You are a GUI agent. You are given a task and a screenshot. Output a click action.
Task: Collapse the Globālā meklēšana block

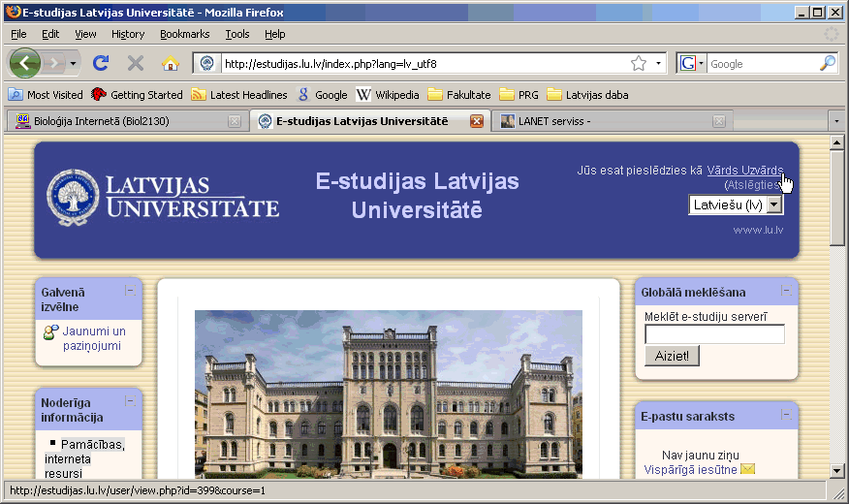click(x=786, y=291)
